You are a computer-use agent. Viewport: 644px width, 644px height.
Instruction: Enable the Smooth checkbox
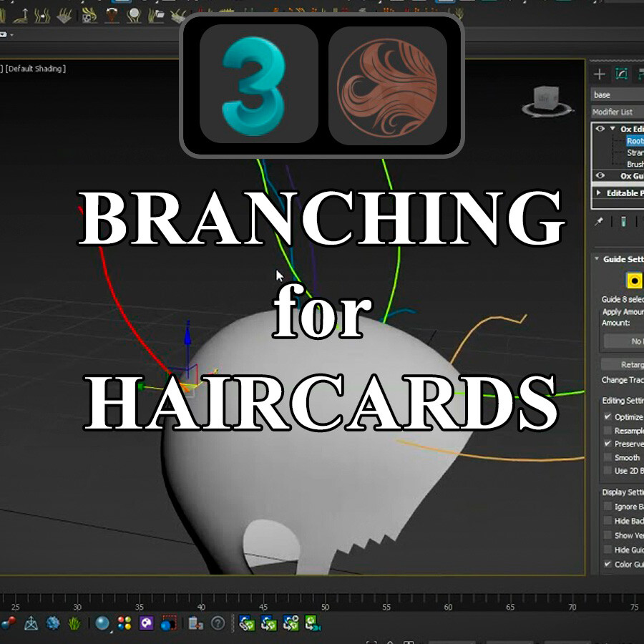pos(608,457)
